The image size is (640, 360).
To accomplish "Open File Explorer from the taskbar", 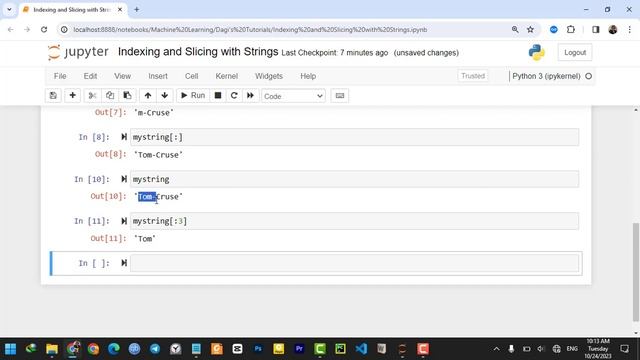I will (52, 349).
